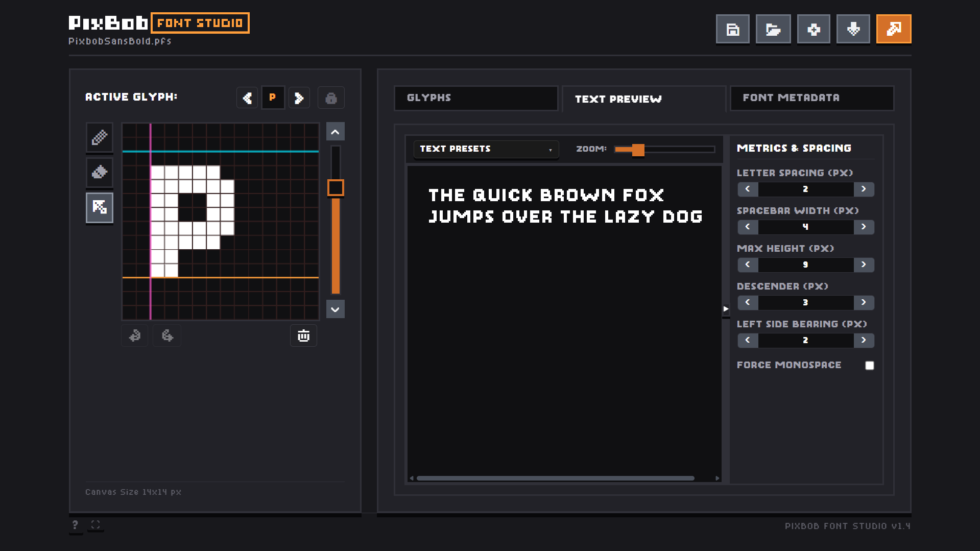Click the scrollbar right arrow in preview

click(718, 478)
